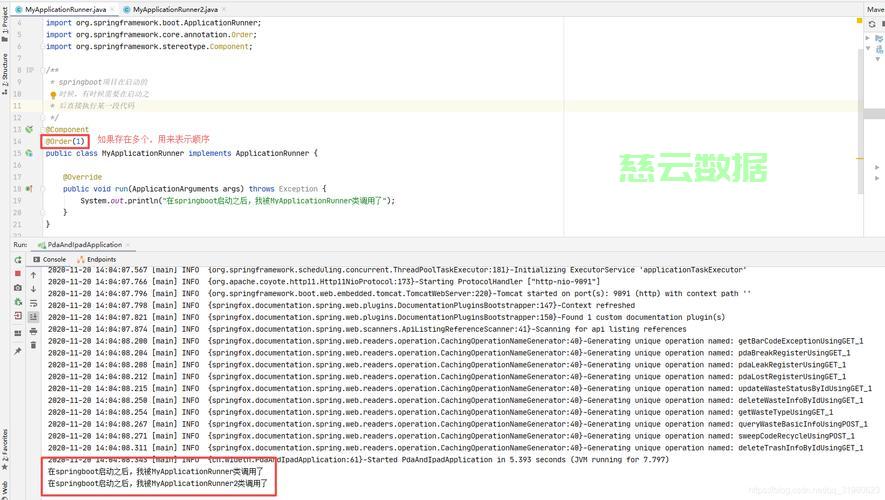Image resolution: width=885 pixels, height=500 pixels.
Task: Close the PdaAndIpadApplication run tab
Action: [x=128, y=245]
